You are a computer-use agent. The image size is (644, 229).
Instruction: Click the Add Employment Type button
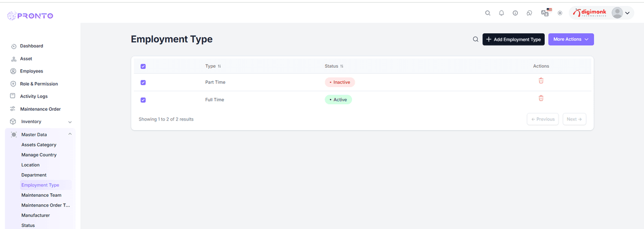coord(513,39)
